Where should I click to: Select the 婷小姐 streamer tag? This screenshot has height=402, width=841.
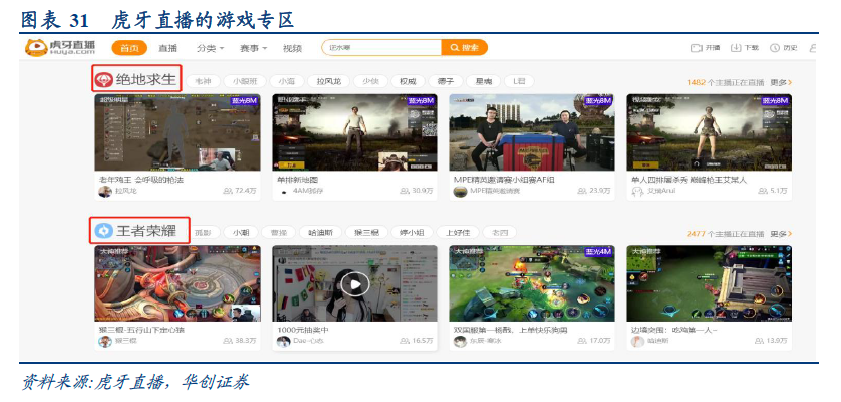412,233
